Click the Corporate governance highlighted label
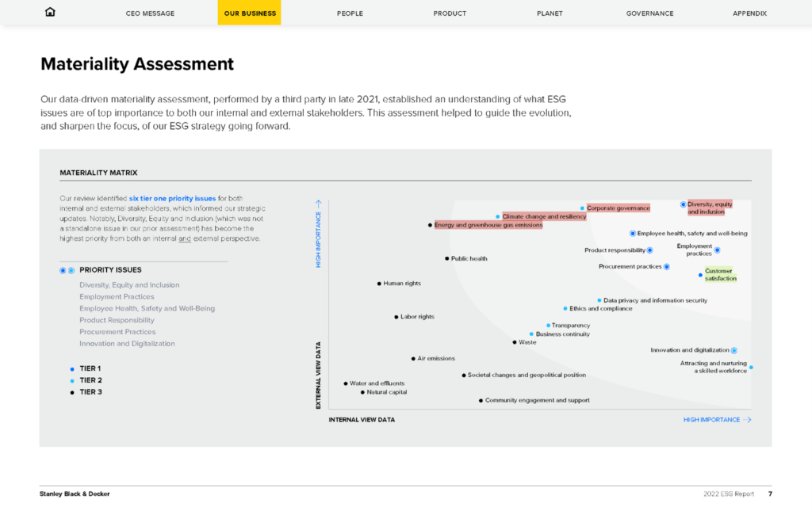 coord(618,208)
